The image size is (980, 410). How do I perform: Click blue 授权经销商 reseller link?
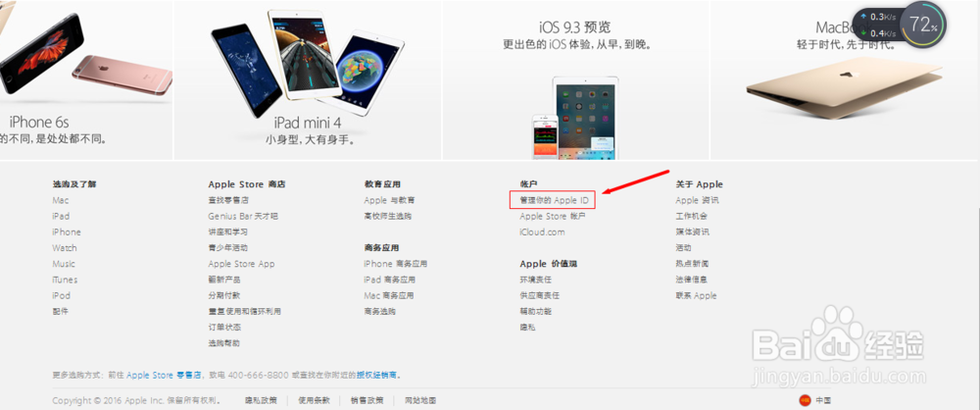(x=377, y=375)
